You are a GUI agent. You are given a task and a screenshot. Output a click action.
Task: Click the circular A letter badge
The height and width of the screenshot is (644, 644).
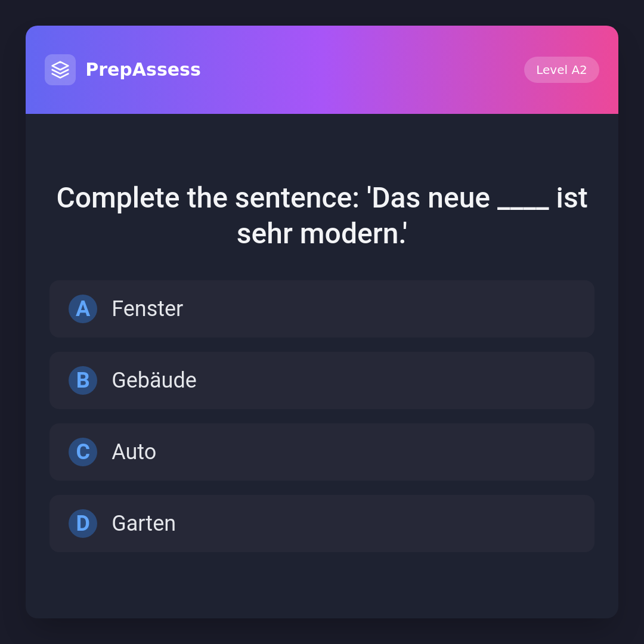click(x=83, y=309)
